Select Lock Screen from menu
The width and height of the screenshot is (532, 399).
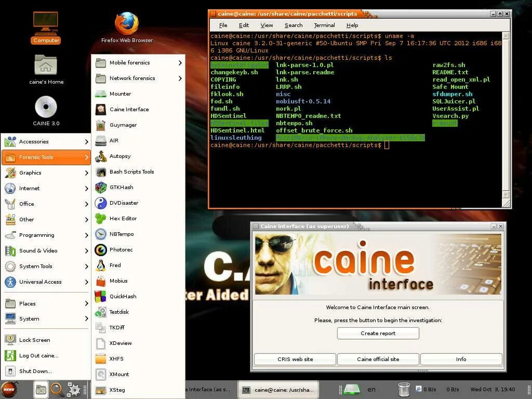point(46,340)
